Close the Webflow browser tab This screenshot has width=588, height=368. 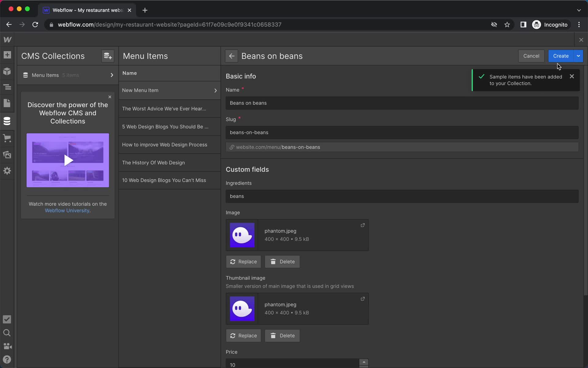tap(130, 10)
